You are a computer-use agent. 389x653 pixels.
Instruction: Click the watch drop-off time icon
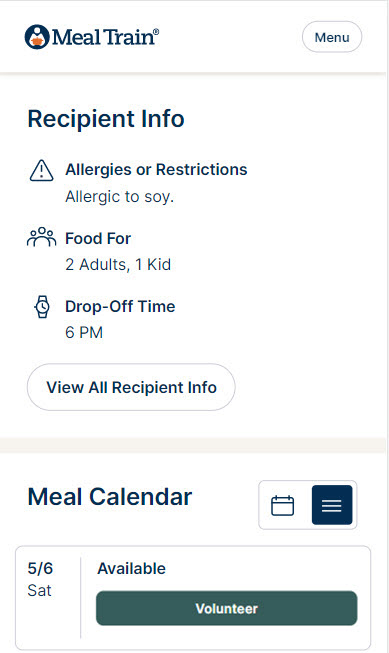(x=42, y=307)
